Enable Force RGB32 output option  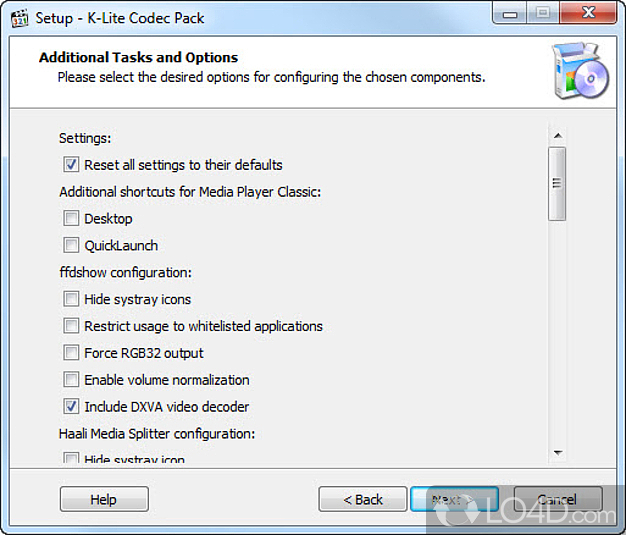(x=71, y=353)
